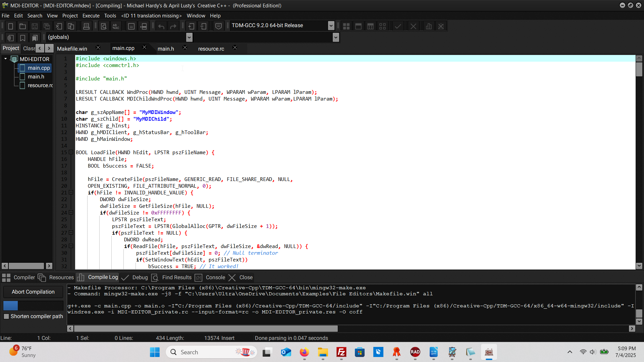The image size is (644, 362).
Task: Open the Execute menu
Action: pyautogui.click(x=91, y=16)
